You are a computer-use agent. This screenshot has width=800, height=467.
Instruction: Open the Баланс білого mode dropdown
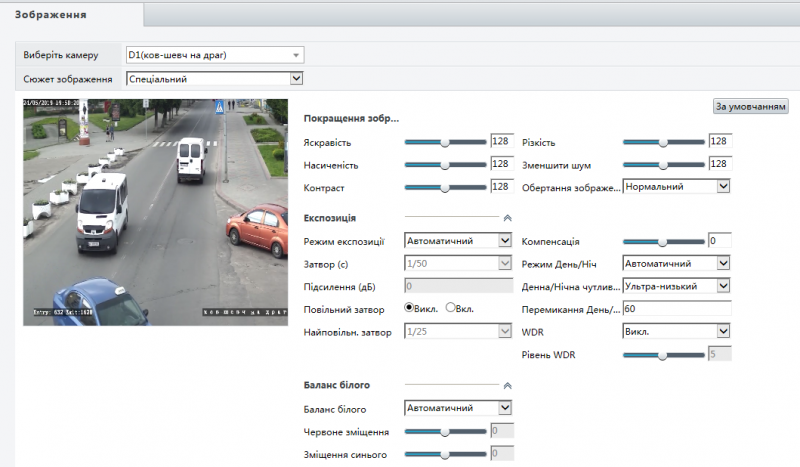click(x=458, y=408)
